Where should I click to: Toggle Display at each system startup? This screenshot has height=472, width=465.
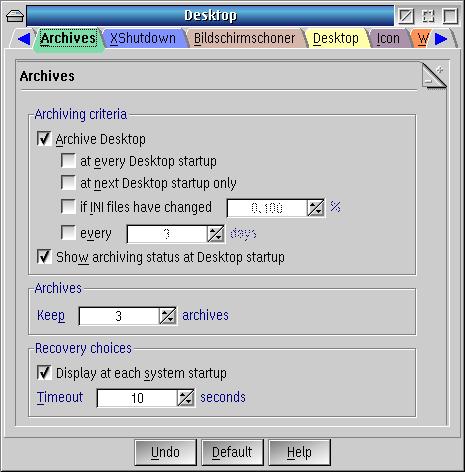click(44, 373)
